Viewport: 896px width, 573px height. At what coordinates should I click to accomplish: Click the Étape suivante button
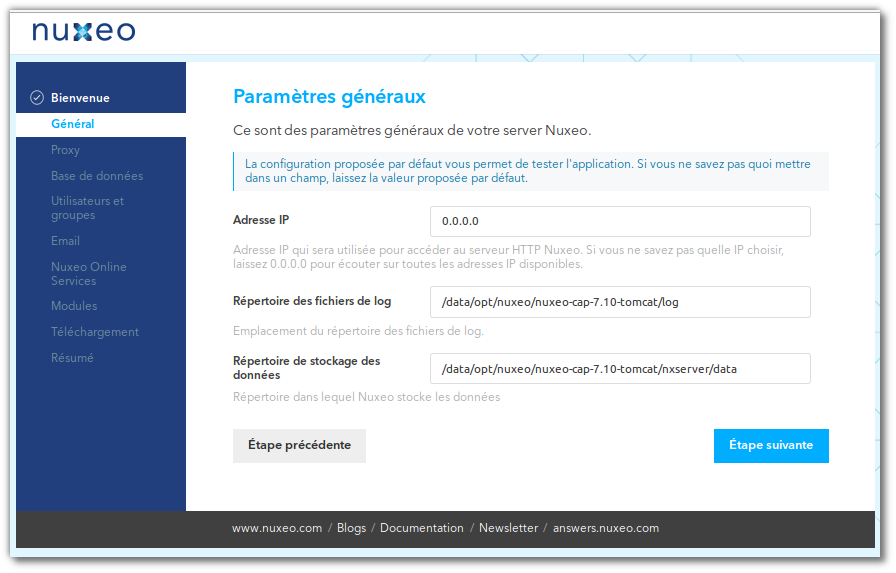771,446
